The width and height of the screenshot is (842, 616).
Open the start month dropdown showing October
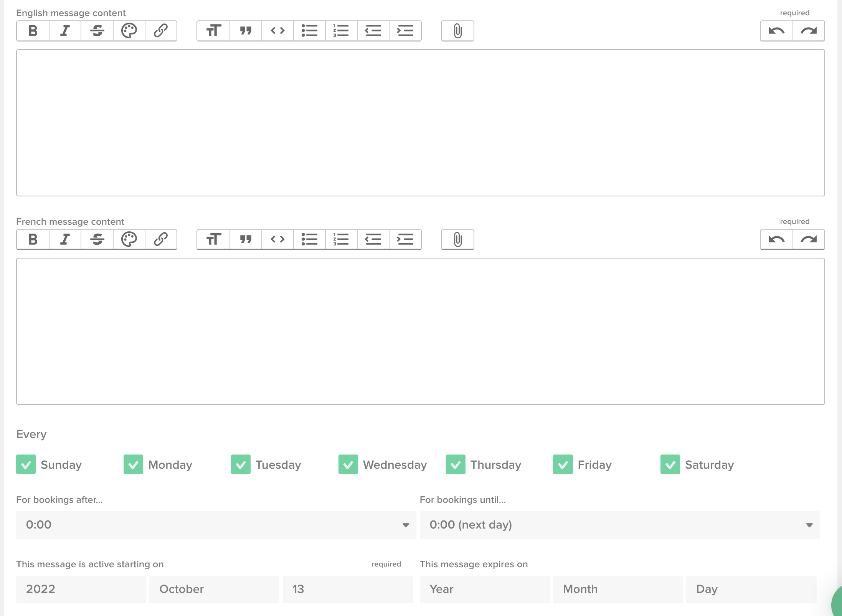point(214,589)
